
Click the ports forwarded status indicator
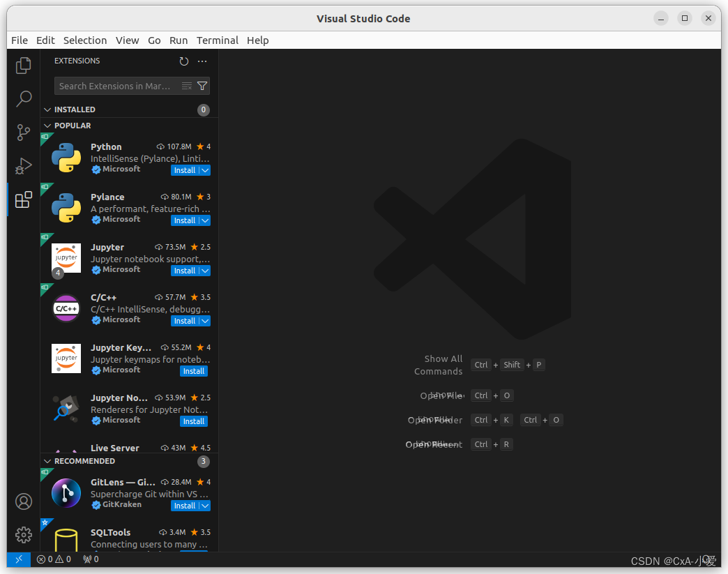click(x=91, y=559)
